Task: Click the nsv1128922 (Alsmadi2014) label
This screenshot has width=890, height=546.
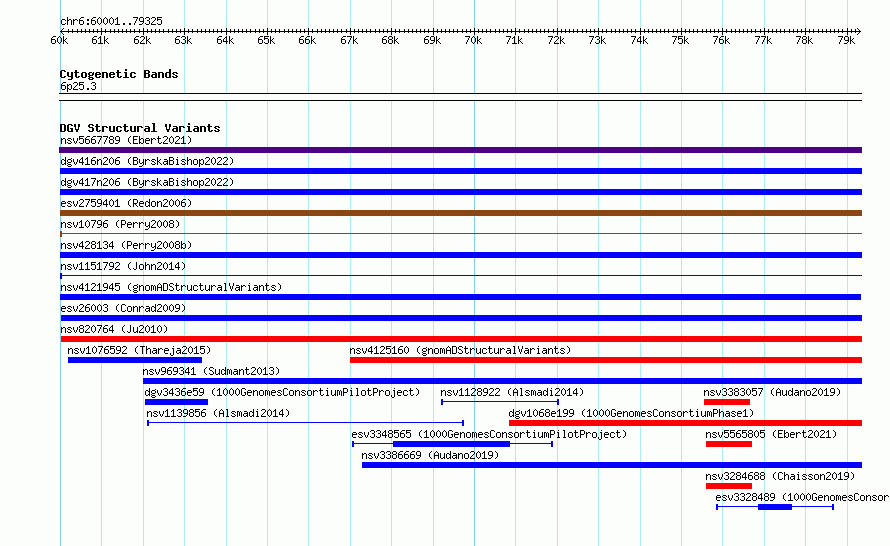Action: click(x=512, y=392)
